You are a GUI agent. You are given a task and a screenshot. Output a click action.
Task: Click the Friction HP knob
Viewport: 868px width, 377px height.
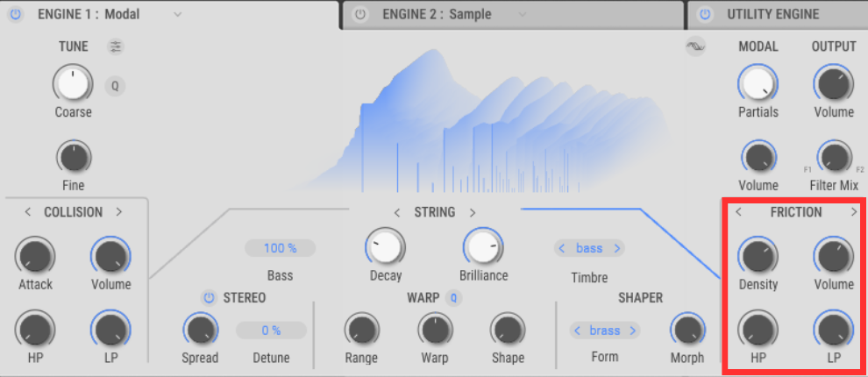tap(758, 330)
